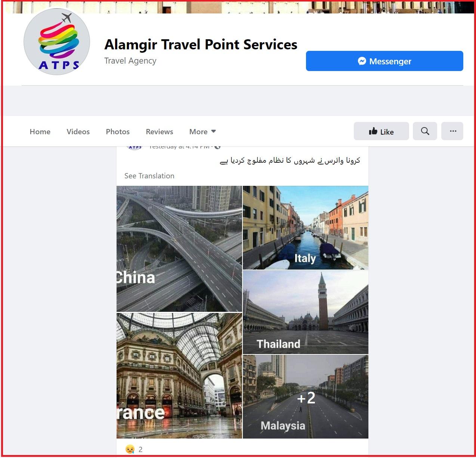Expand the More dropdown menu

(x=203, y=132)
